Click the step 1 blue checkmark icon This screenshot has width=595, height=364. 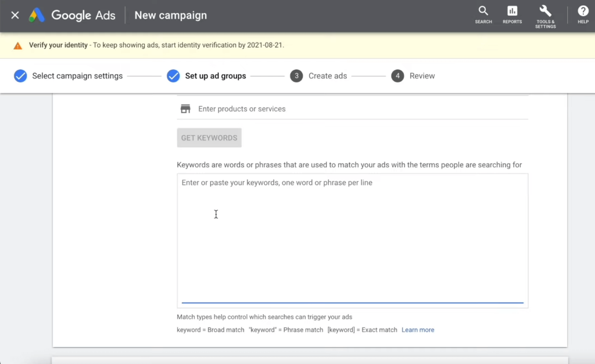tap(20, 76)
